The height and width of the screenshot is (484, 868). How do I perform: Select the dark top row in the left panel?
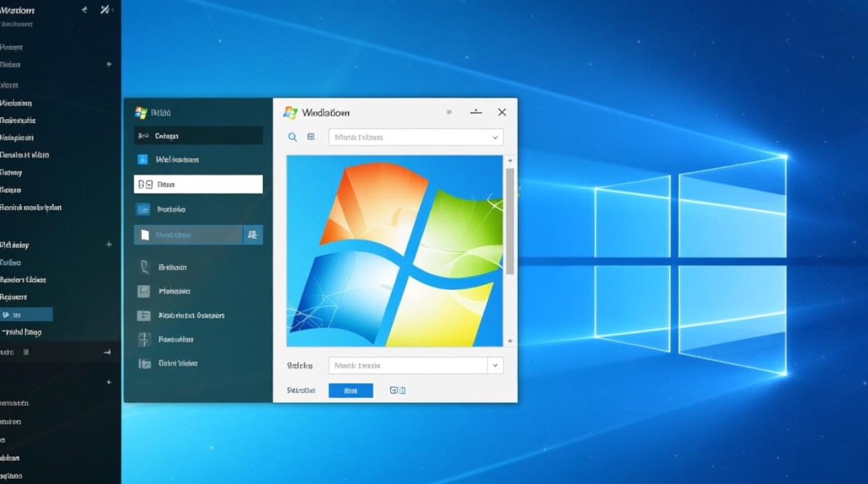(x=198, y=136)
